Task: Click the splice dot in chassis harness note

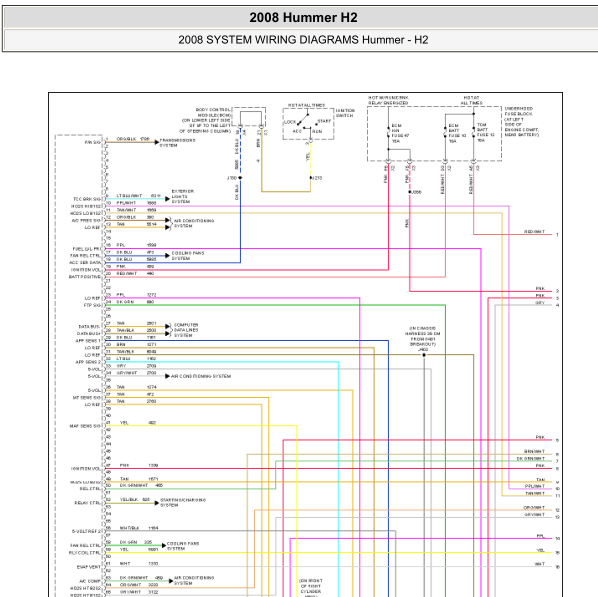Action: (x=424, y=355)
